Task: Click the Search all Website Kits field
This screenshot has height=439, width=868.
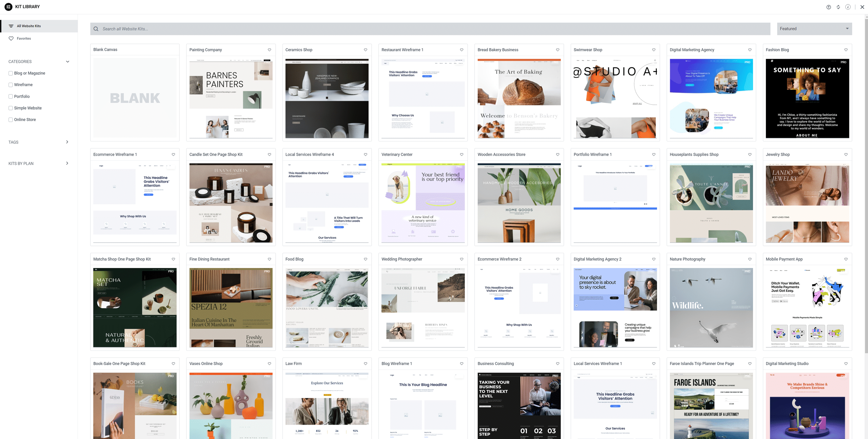Action: 431,29
